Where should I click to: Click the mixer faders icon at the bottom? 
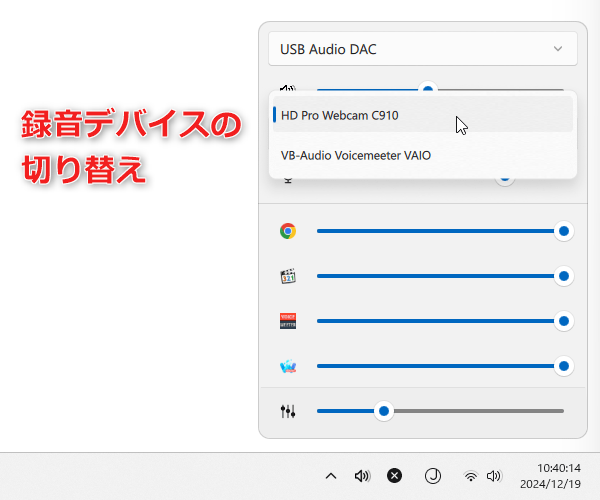[288, 411]
